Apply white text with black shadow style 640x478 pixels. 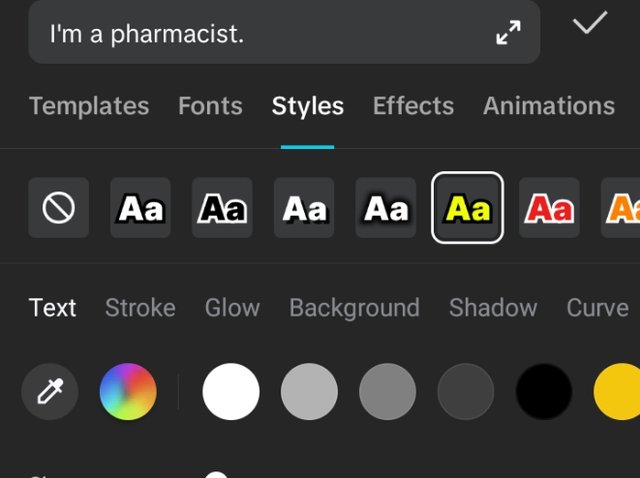(140, 208)
